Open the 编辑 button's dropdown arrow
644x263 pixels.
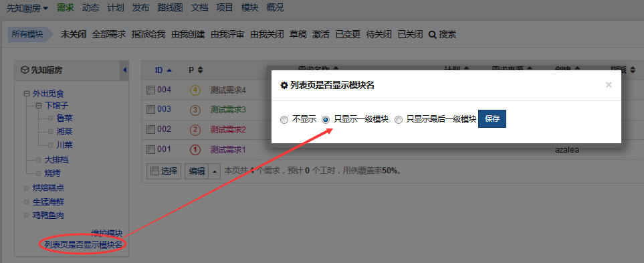pos(215,171)
